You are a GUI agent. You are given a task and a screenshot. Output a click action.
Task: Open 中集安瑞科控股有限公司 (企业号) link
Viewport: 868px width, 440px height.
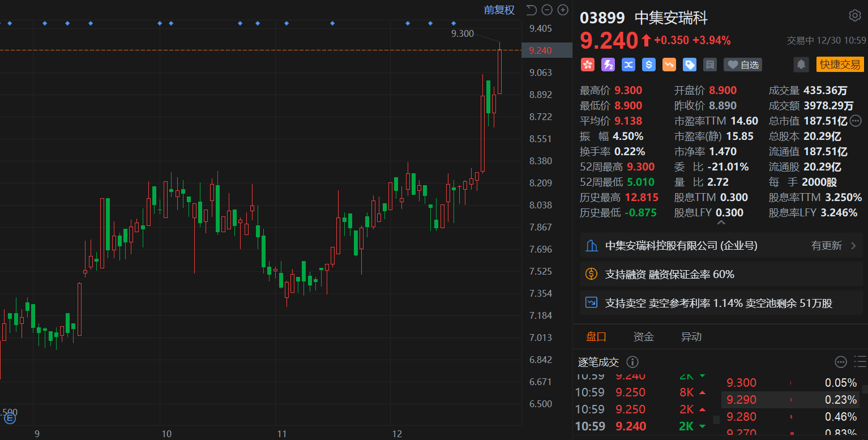coord(681,246)
